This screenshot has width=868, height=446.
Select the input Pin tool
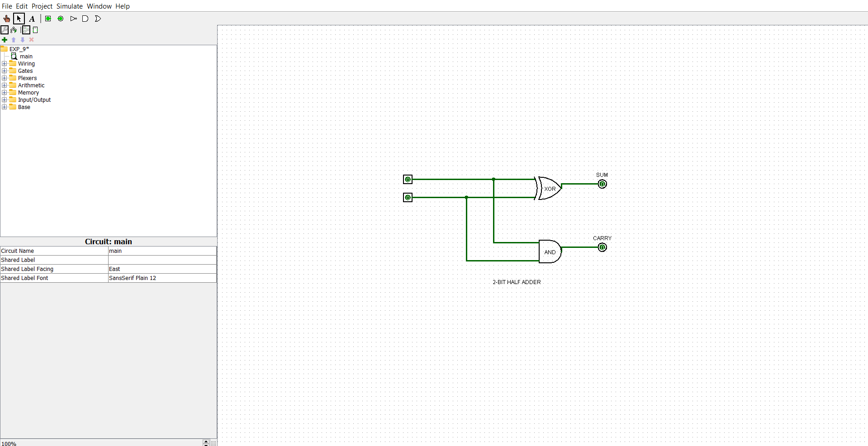click(x=48, y=19)
